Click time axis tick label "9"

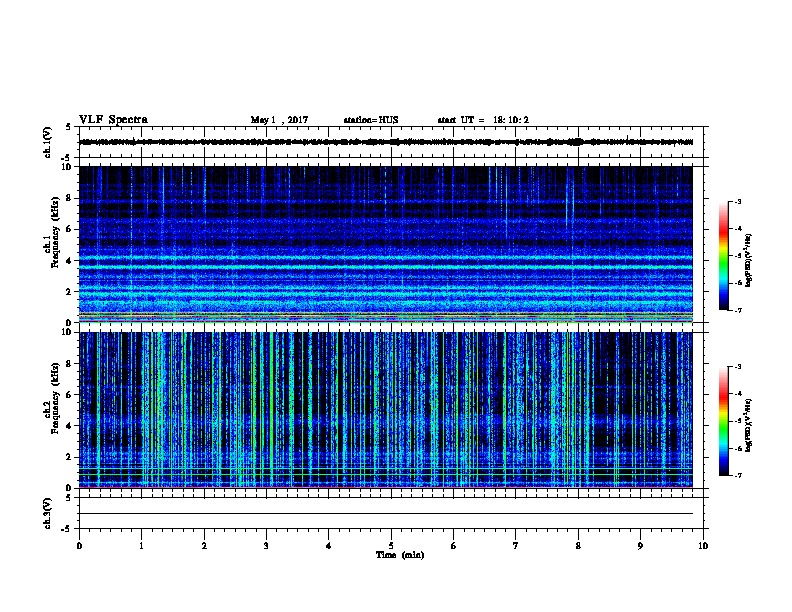[640, 546]
